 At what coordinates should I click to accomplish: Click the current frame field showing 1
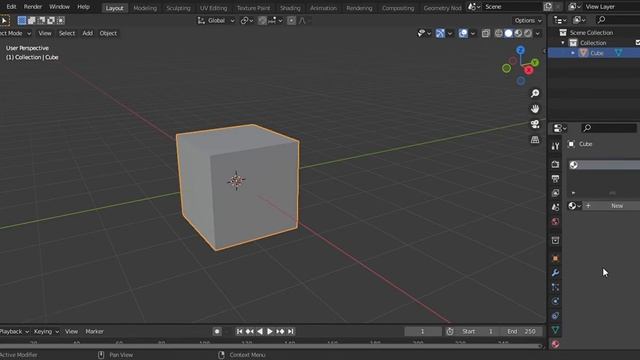point(423,331)
